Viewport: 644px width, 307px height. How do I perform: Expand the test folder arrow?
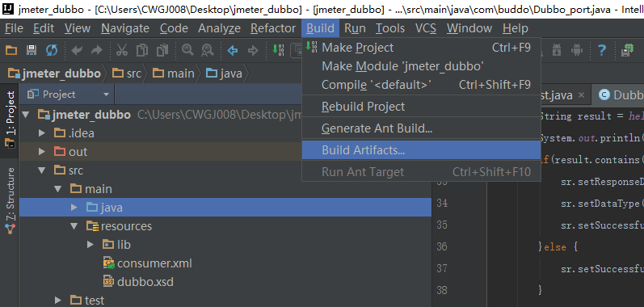[58, 301]
